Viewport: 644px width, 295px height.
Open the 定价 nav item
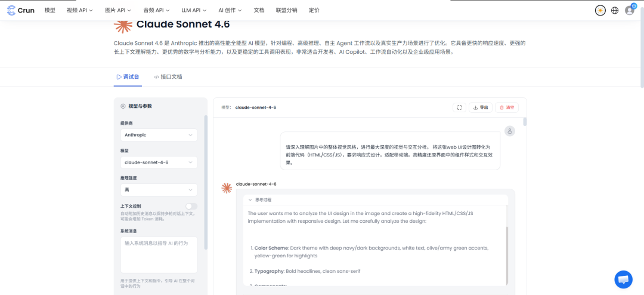point(314,10)
